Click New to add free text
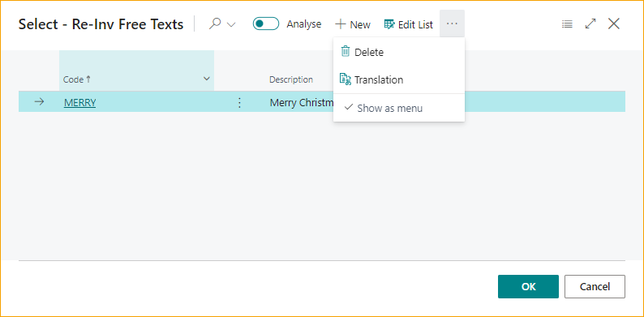 click(353, 24)
